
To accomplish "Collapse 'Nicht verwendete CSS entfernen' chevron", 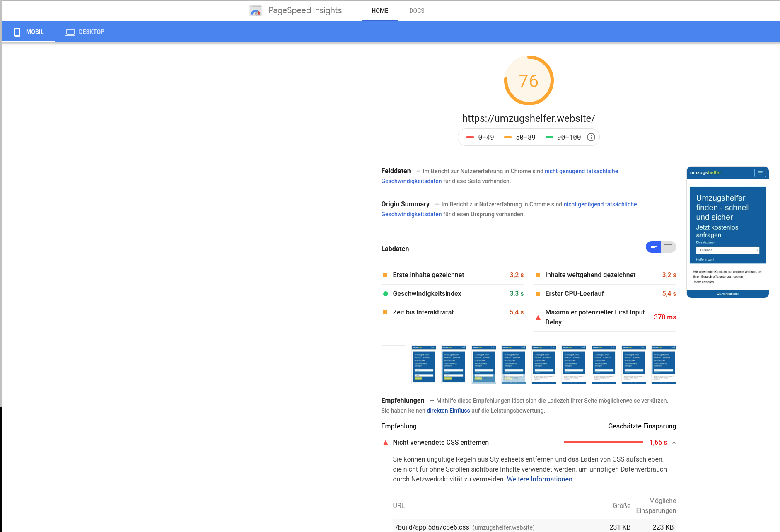I will 674,443.
